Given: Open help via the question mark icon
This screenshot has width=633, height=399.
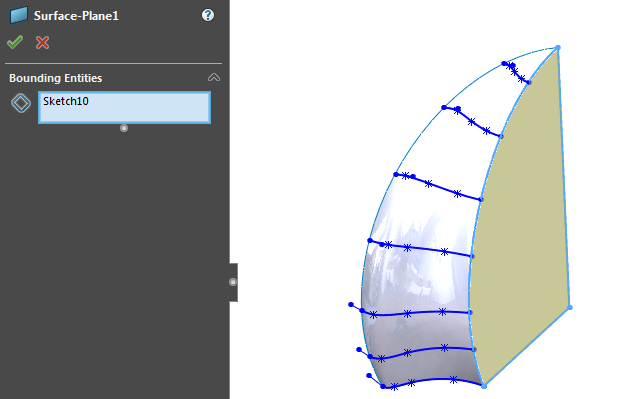Looking at the screenshot, I should pos(208,15).
